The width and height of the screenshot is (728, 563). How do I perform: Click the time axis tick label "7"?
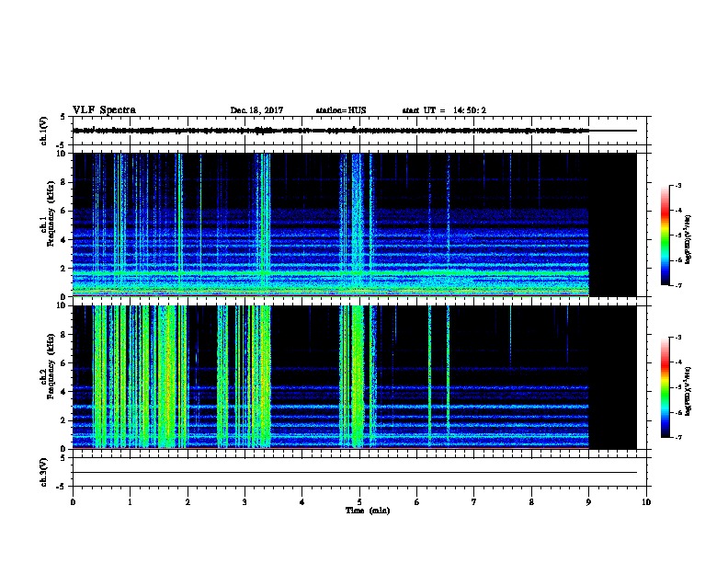point(473,502)
